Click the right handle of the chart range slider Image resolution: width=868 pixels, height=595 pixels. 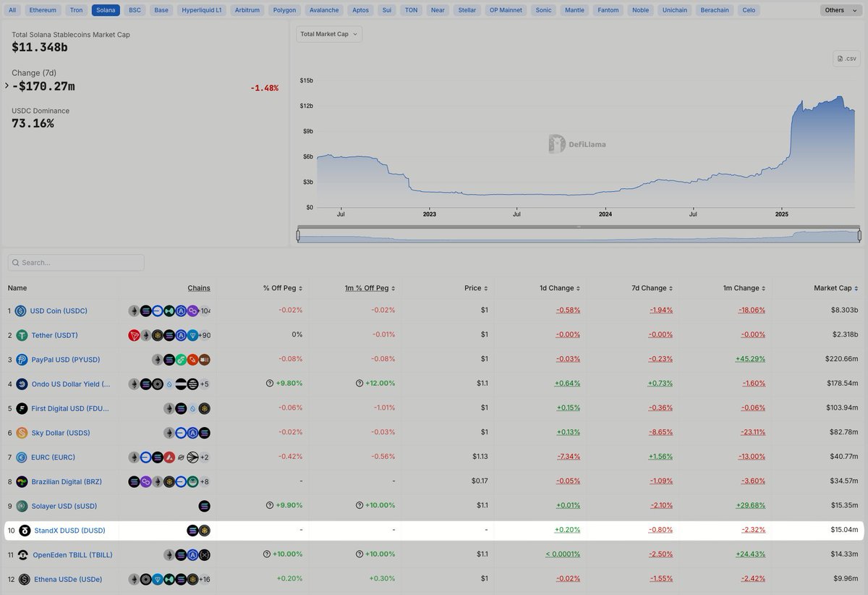pos(859,235)
